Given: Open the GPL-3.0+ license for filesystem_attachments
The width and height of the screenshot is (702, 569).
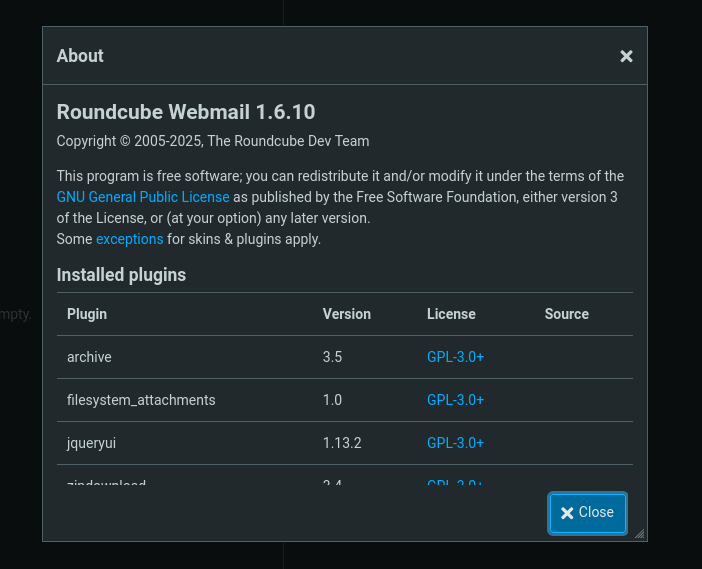Looking at the screenshot, I should click(x=455, y=400).
